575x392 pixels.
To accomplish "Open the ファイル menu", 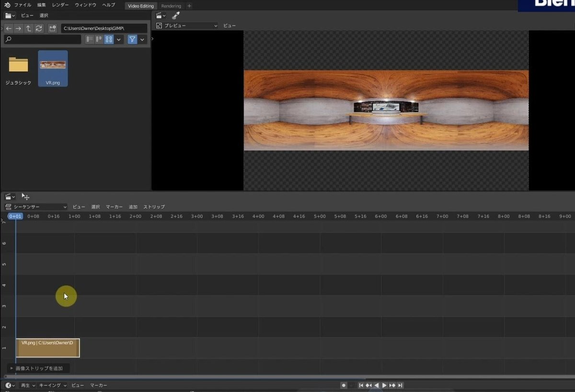I will 23,5.
